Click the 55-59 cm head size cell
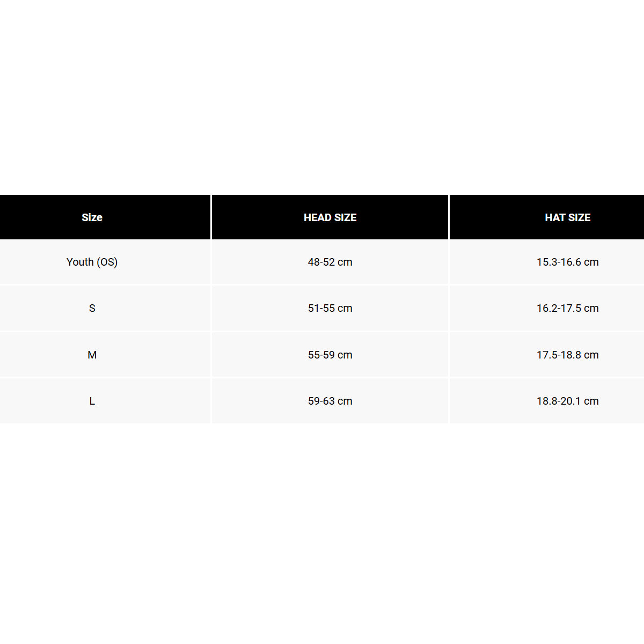This screenshot has height=644, width=644. (330, 355)
